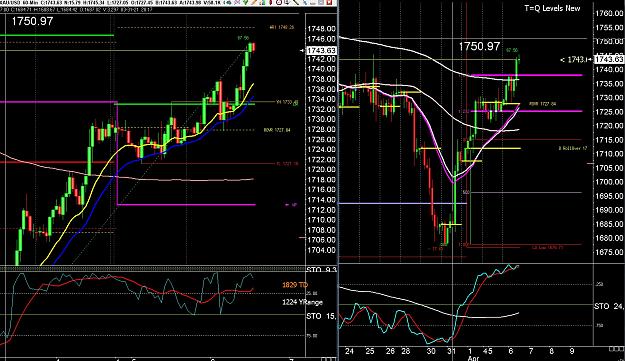Click the 1750.97 label on the left chart
The image size is (625, 361).
click(x=32, y=21)
